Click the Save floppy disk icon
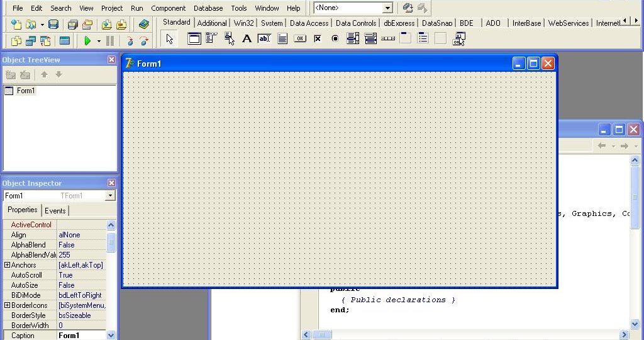The width and height of the screenshot is (644, 340). (x=53, y=25)
